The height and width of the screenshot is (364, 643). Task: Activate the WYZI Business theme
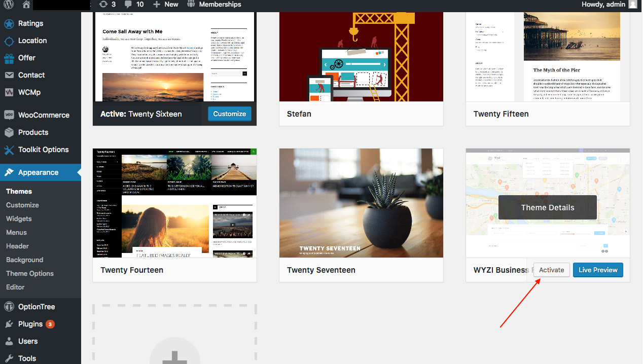tap(551, 270)
